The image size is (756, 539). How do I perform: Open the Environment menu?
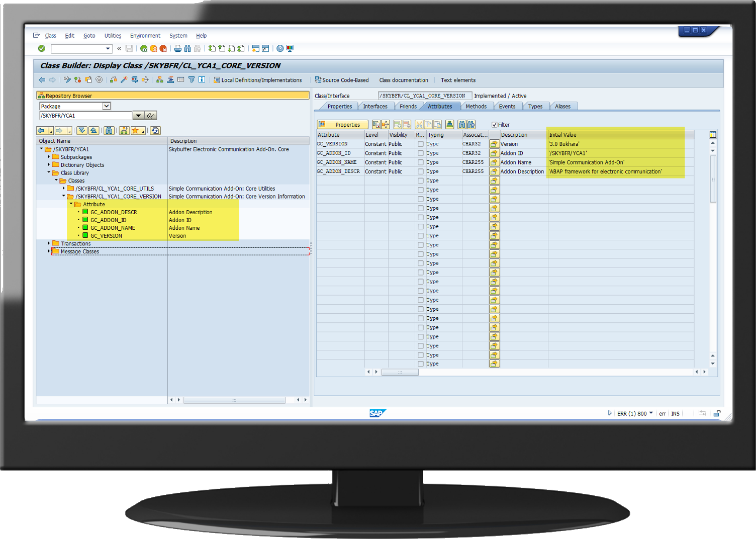click(145, 36)
